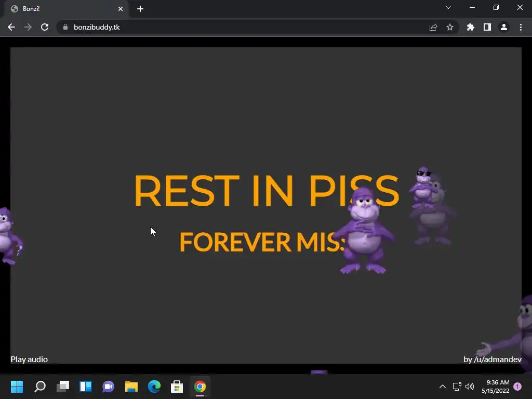Open the by /u/admandev link

click(493, 360)
